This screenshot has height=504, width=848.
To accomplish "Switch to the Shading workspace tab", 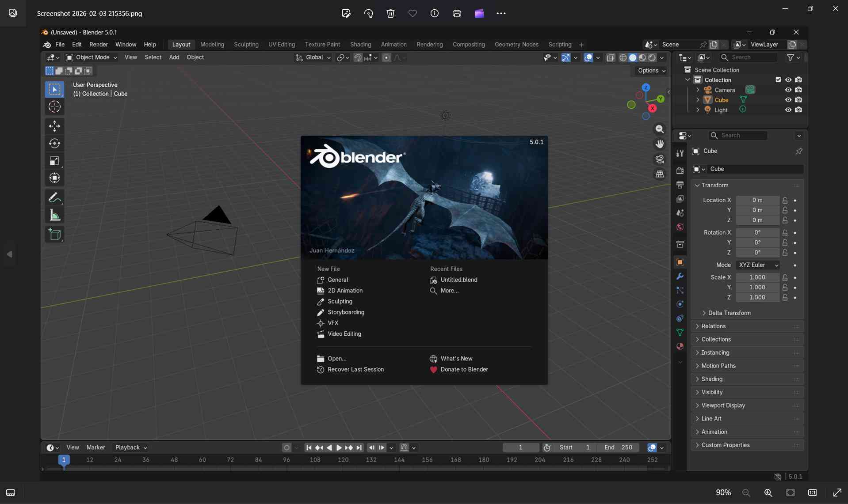I will tap(360, 44).
